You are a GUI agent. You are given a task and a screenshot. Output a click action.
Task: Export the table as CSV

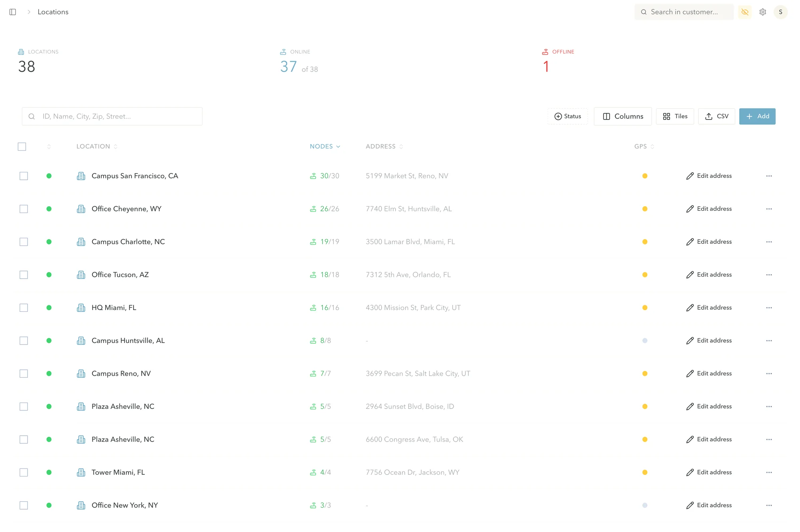click(x=716, y=116)
